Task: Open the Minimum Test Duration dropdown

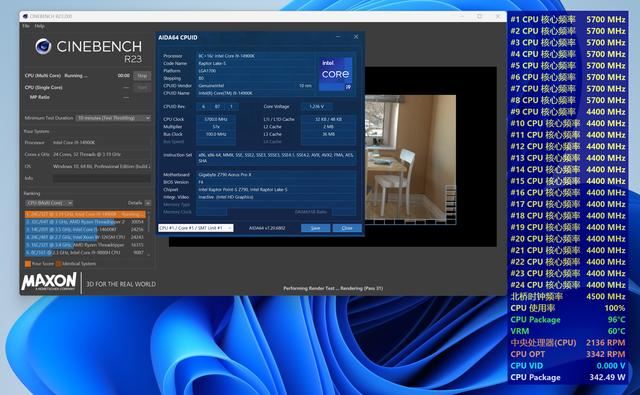Action: click(114, 118)
